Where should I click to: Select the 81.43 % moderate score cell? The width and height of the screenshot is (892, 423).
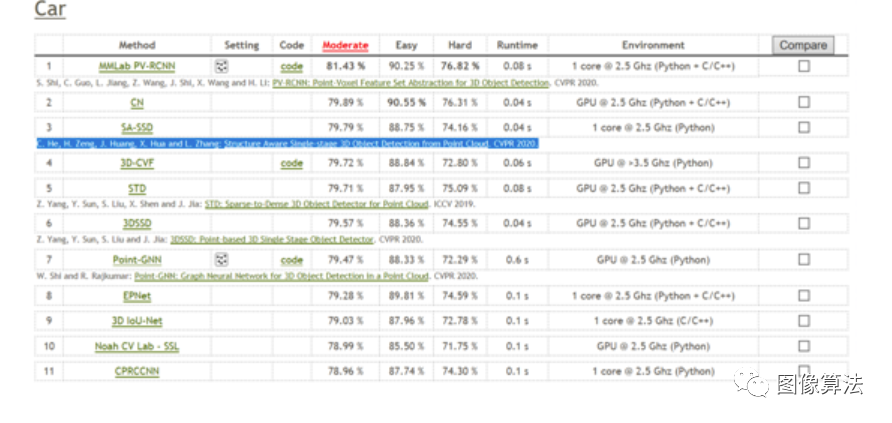[x=345, y=66]
